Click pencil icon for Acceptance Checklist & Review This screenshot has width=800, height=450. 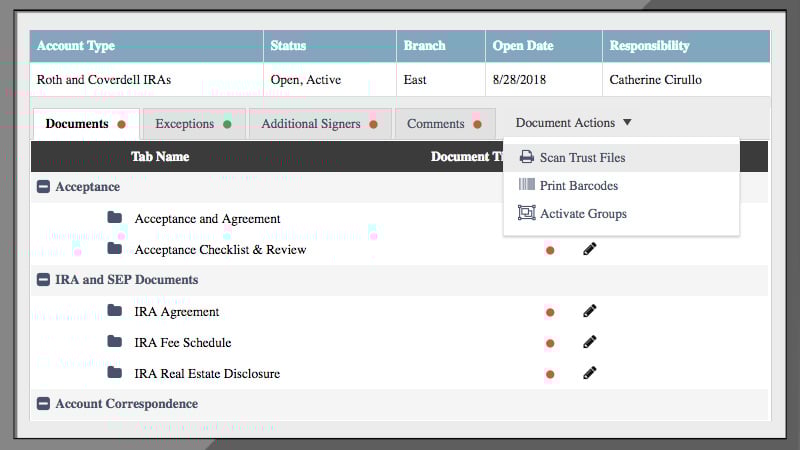[x=590, y=249]
